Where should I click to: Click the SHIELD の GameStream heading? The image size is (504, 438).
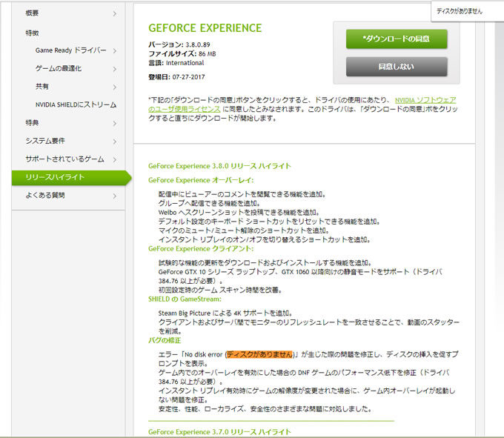coord(185,299)
